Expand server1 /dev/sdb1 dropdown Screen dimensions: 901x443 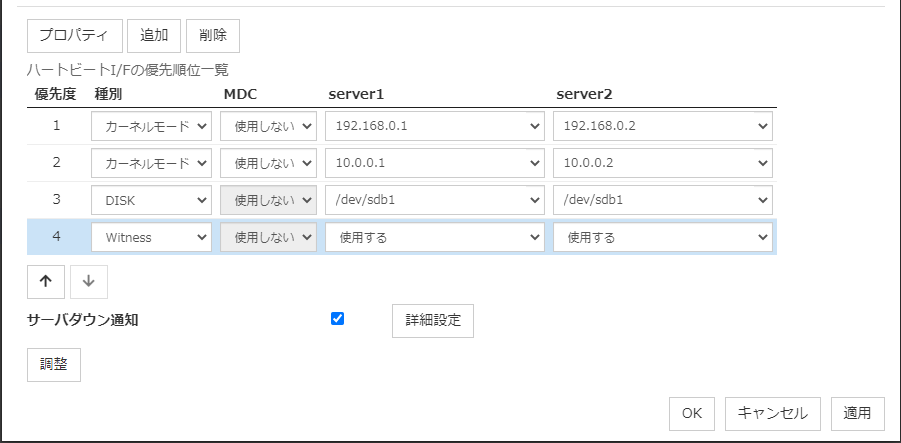click(x=434, y=200)
